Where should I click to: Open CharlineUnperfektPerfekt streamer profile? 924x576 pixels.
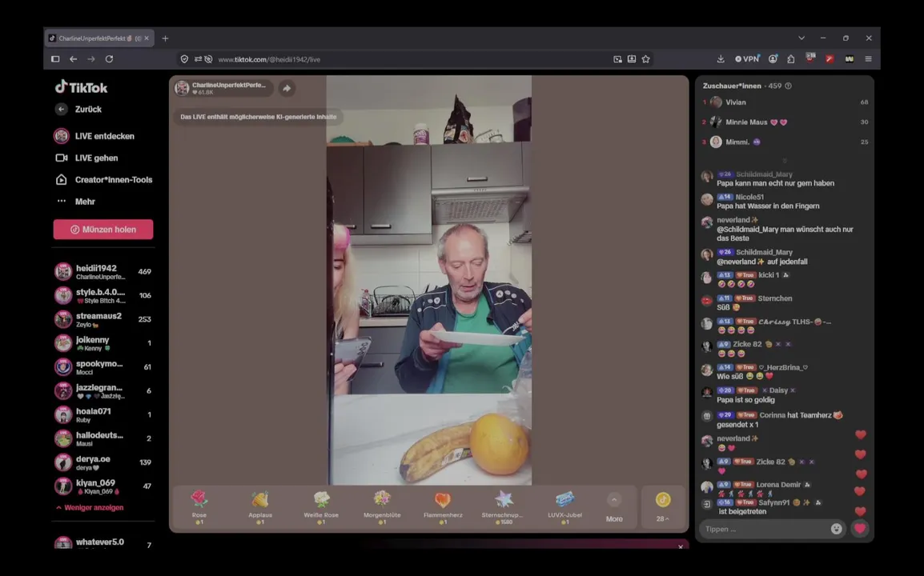(x=223, y=88)
